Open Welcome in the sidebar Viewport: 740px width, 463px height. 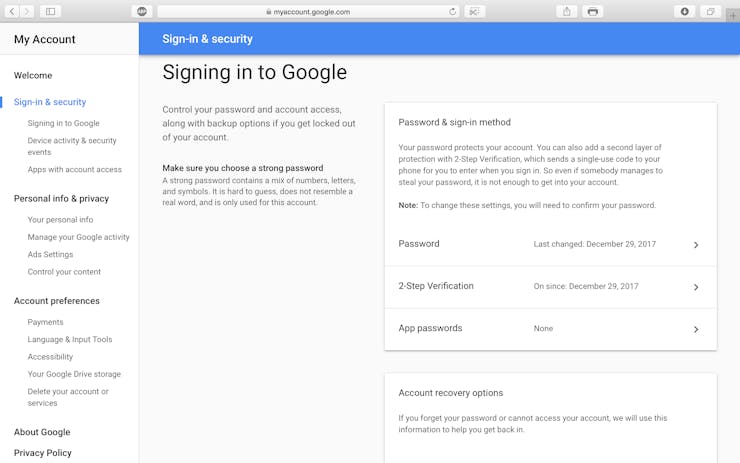click(x=33, y=76)
